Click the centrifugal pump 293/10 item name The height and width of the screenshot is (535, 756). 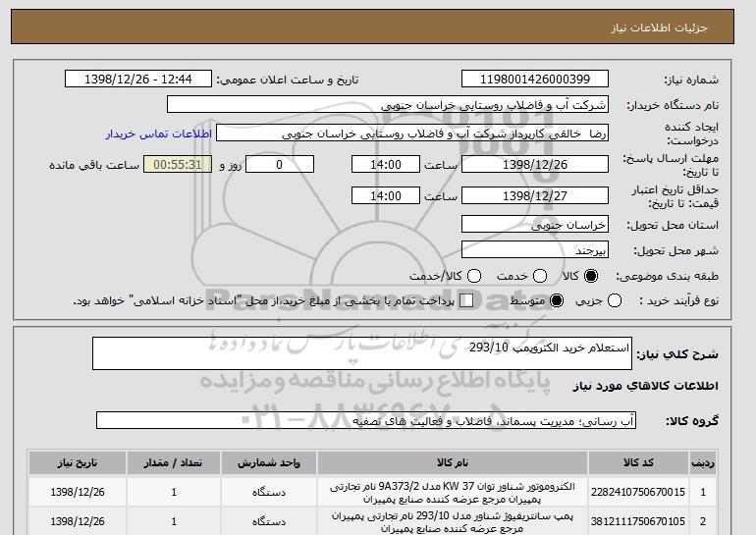tap(453, 522)
